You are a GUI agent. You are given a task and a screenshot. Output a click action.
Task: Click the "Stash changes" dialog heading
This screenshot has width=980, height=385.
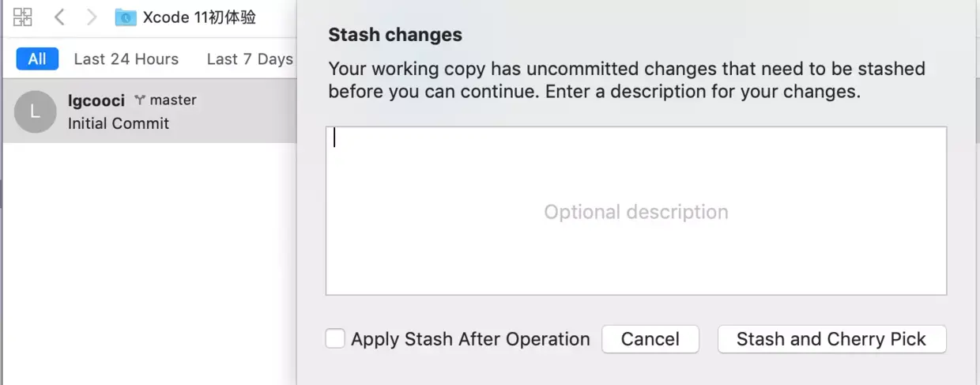395,35
